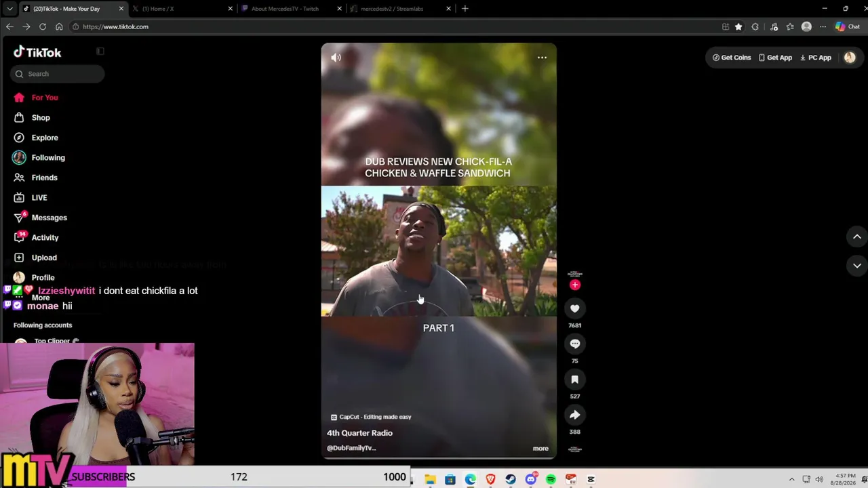The width and height of the screenshot is (868, 488).
Task: Open the CapCut editing link
Action: [x=371, y=417]
